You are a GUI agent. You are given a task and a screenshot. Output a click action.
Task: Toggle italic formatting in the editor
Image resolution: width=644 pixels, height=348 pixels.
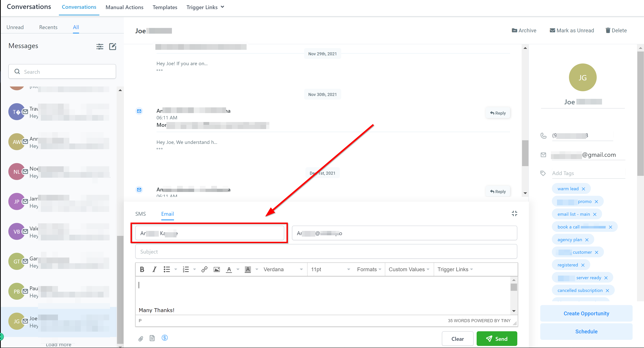click(x=154, y=269)
